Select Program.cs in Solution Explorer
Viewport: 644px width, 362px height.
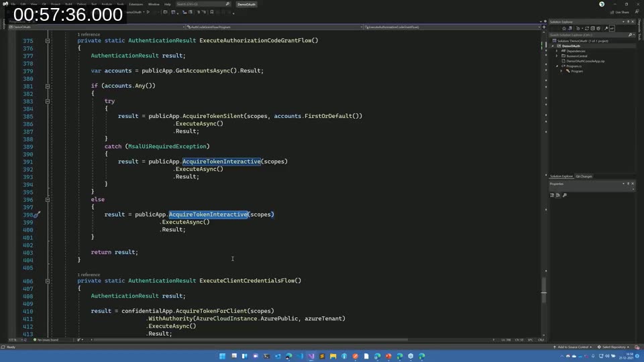[x=574, y=66]
